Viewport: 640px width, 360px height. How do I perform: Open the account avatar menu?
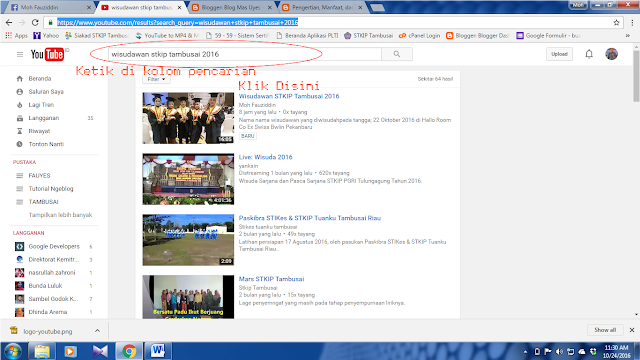pyautogui.click(x=611, y=54)
